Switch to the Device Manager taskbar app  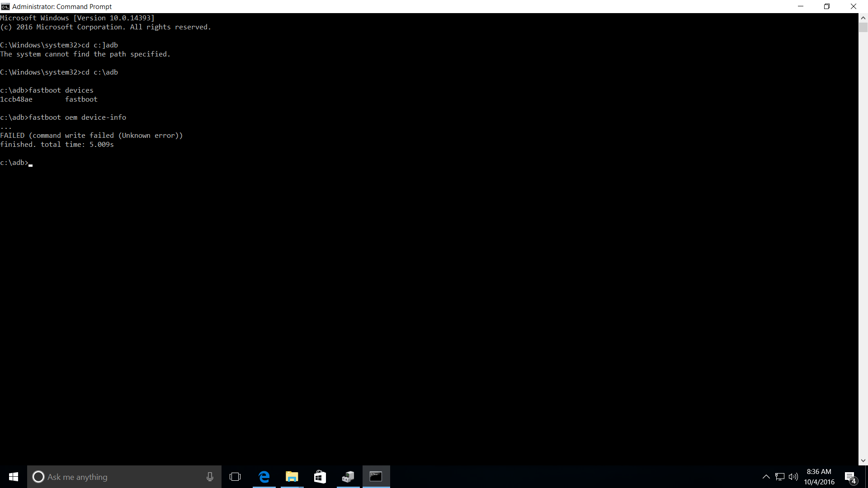click(348, 477)
